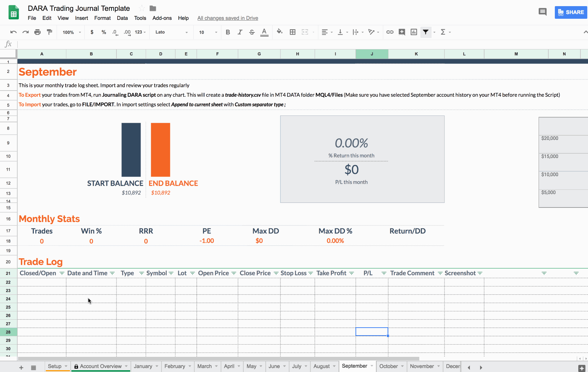
Task: Toggle italic formatting
Action: [240, 32]
